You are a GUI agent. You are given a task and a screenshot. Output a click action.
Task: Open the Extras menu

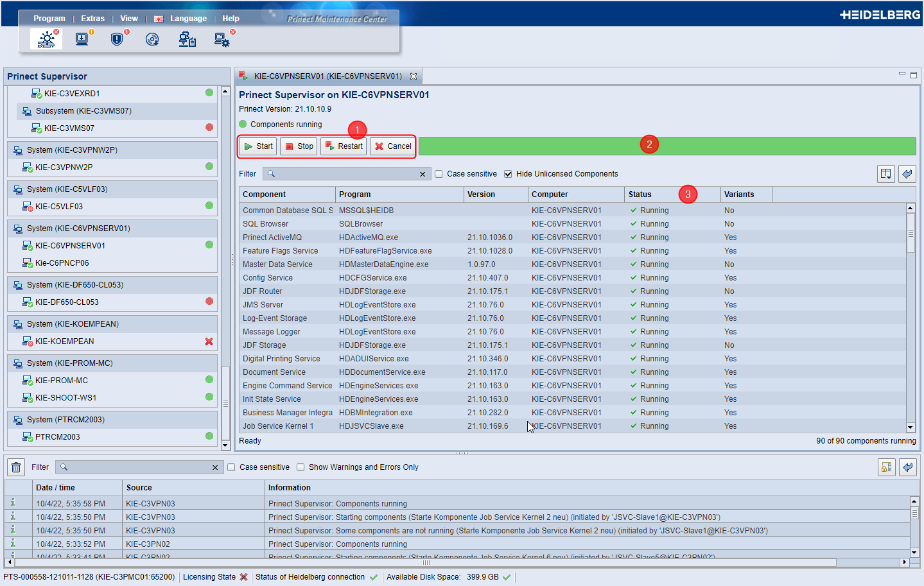click(92, 19)
